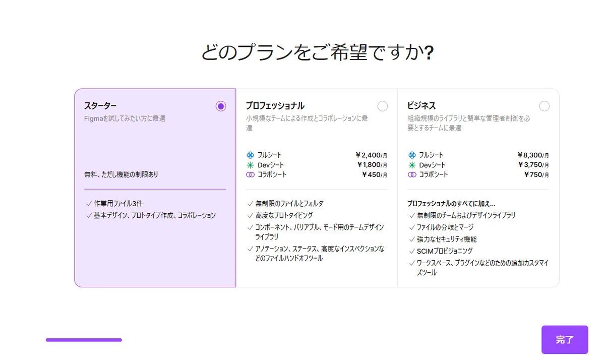
Task: Click 基本デザイン、プロトタイプ作成 feature line
Action: pos(154,215)
